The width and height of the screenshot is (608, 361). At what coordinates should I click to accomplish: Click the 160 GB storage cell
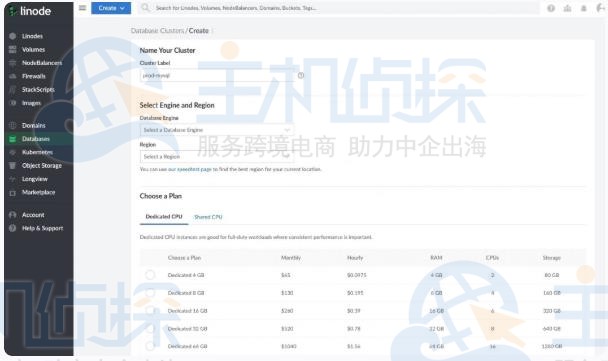552,293
